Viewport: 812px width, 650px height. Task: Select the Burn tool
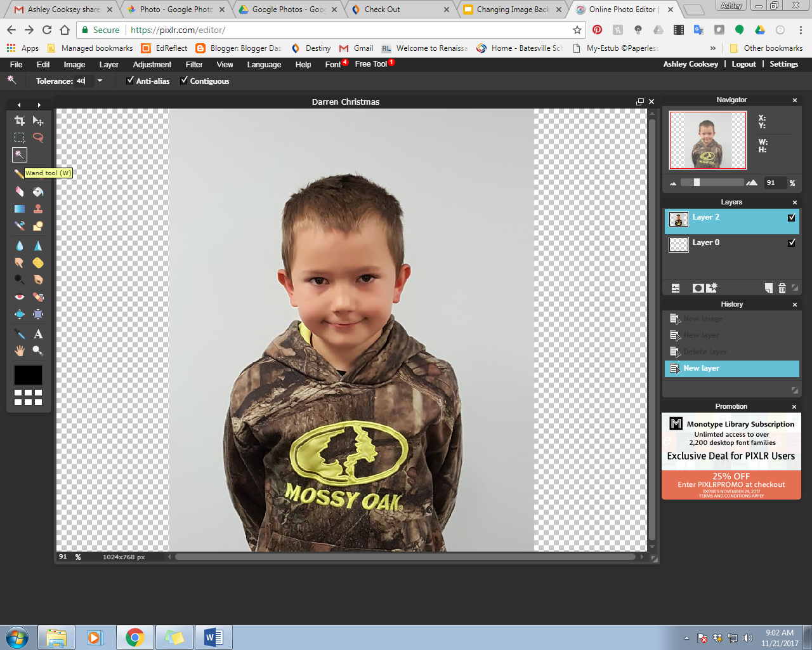click(x=38, y=280)
